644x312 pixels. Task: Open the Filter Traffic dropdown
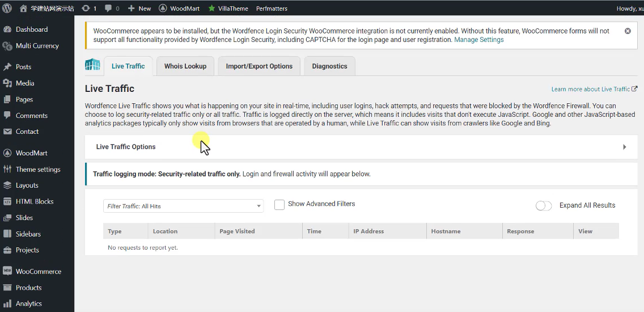tap(183, 206)
